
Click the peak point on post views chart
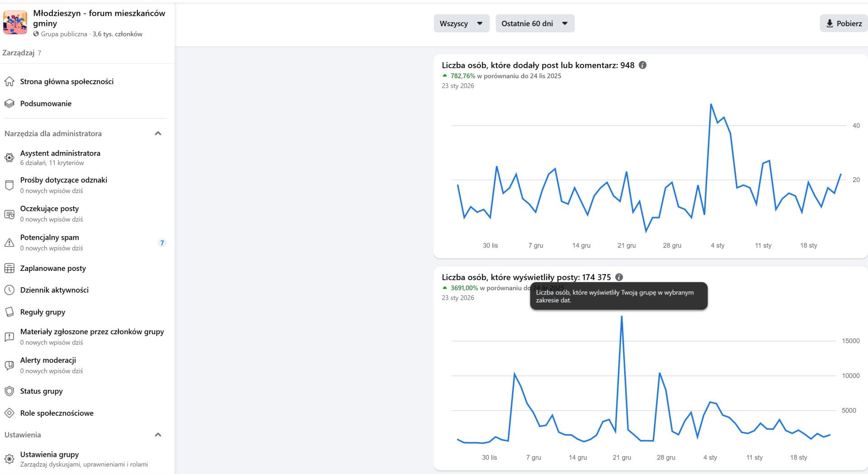[621, 317]
